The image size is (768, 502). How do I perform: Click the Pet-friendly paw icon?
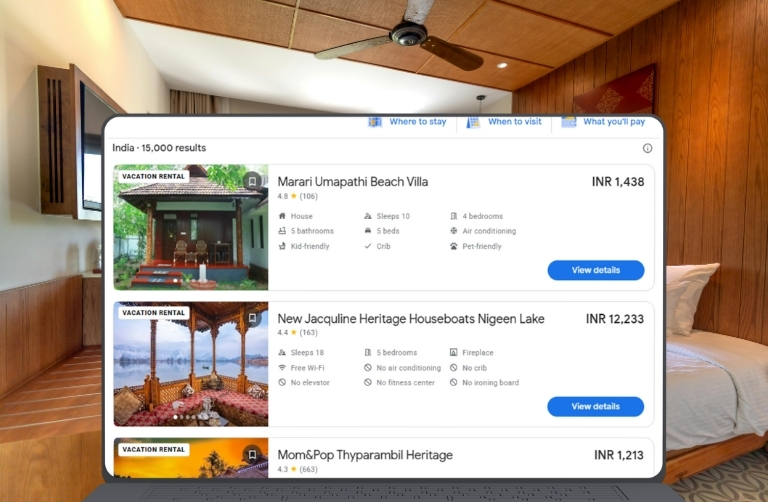(x=454, y=246)
